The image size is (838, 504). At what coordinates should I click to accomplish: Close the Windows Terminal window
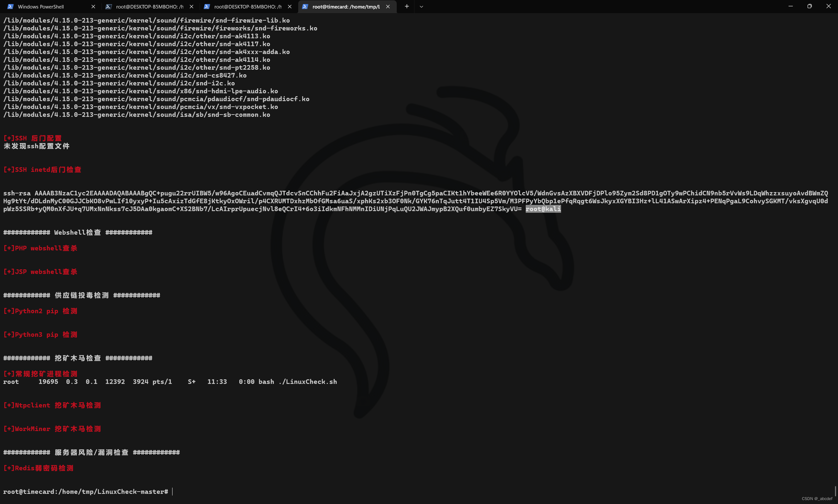pos(829,6)
